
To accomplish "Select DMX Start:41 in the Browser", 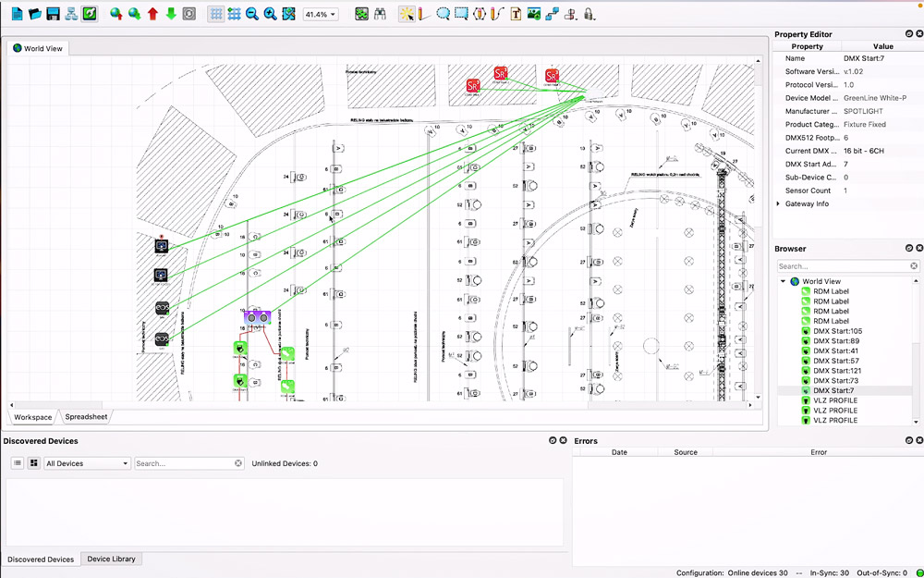I will pos(835,350).
